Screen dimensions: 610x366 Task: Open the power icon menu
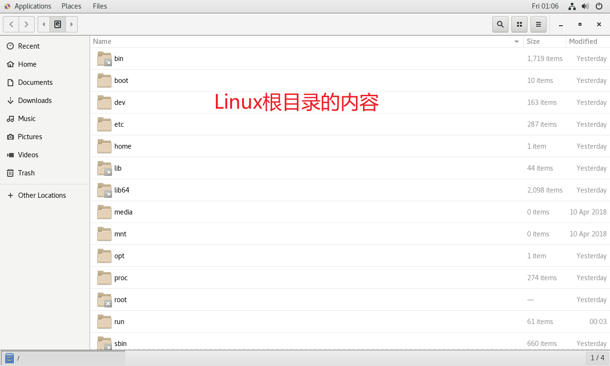click(x=599, y=6)
